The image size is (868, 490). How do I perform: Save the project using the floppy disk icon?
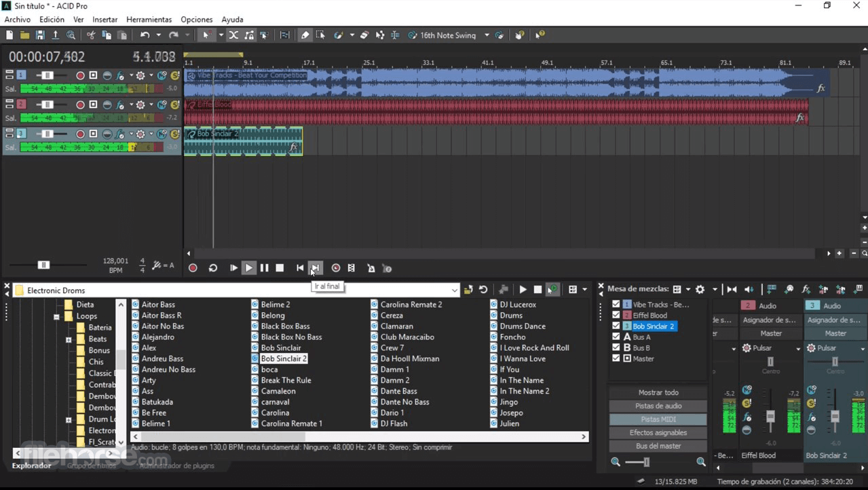click(x=40, y=35)
